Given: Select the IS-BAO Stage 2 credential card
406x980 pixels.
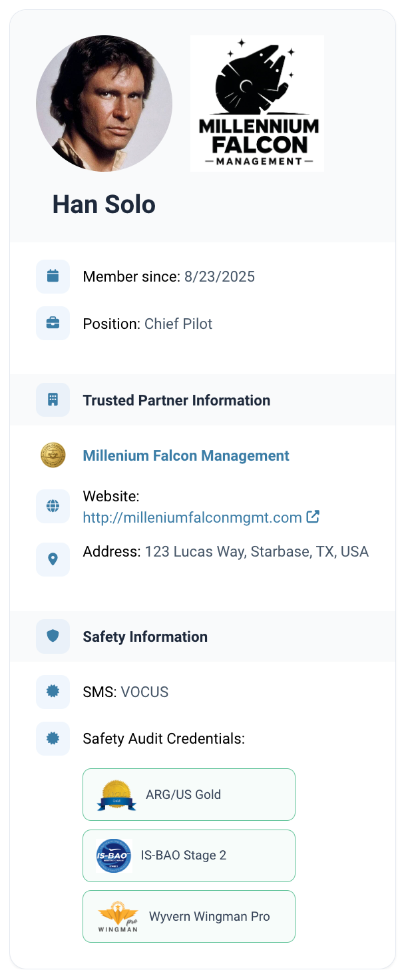Looking at the screenshot, I should pos(188,855).
